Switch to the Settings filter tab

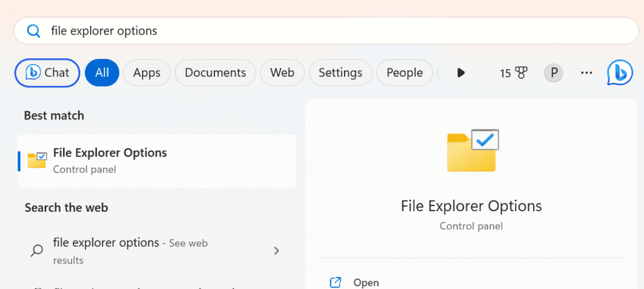(x=340, y=73)
